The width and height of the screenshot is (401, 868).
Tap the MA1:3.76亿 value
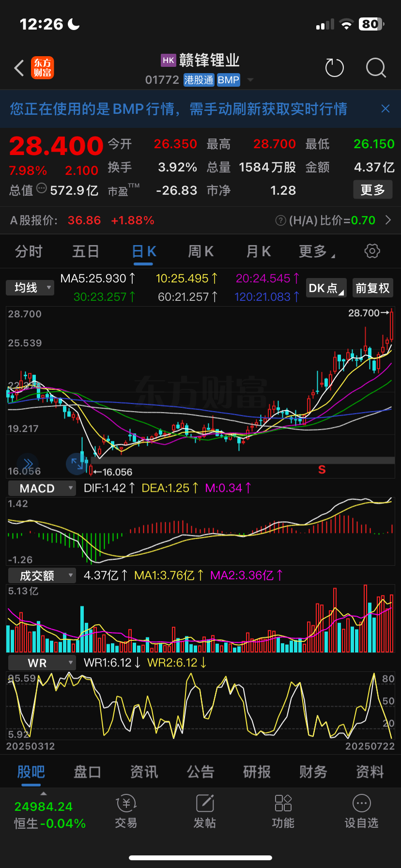click(169, 575)
